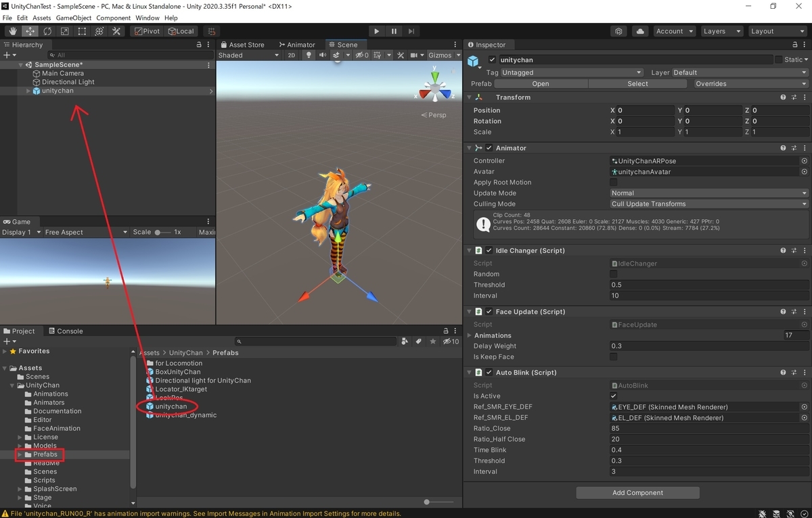This screenshot has width=812, height=518.
Task: Select the Scale tool
Action: pos(64,31)
